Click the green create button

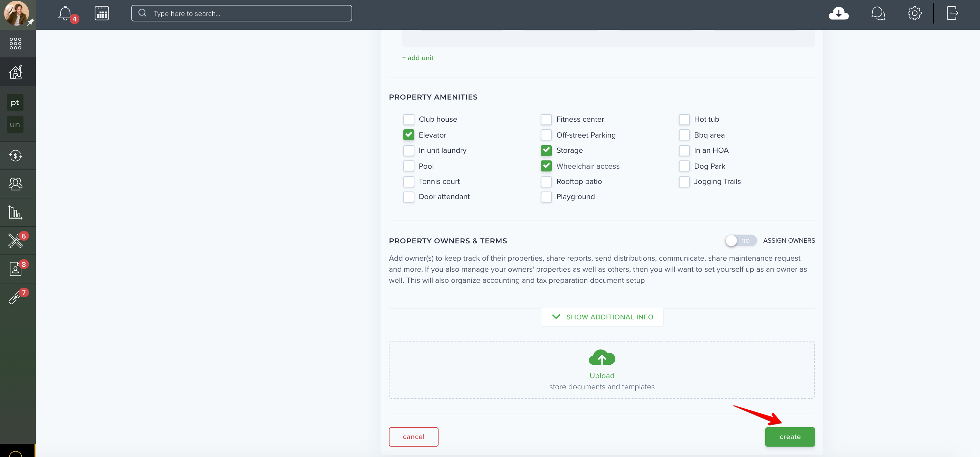(x=790, y=437)
